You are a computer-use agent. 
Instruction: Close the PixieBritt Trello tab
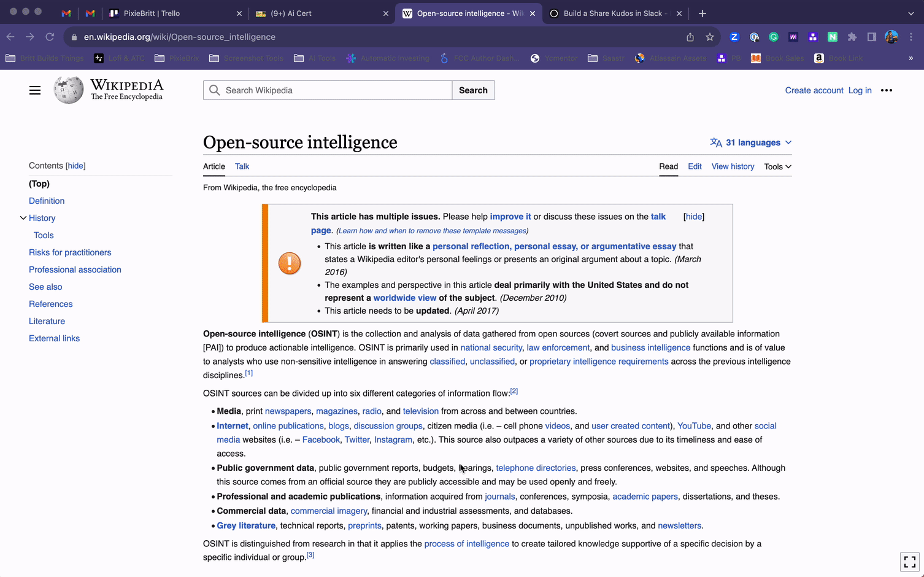(x=239, y=13)
